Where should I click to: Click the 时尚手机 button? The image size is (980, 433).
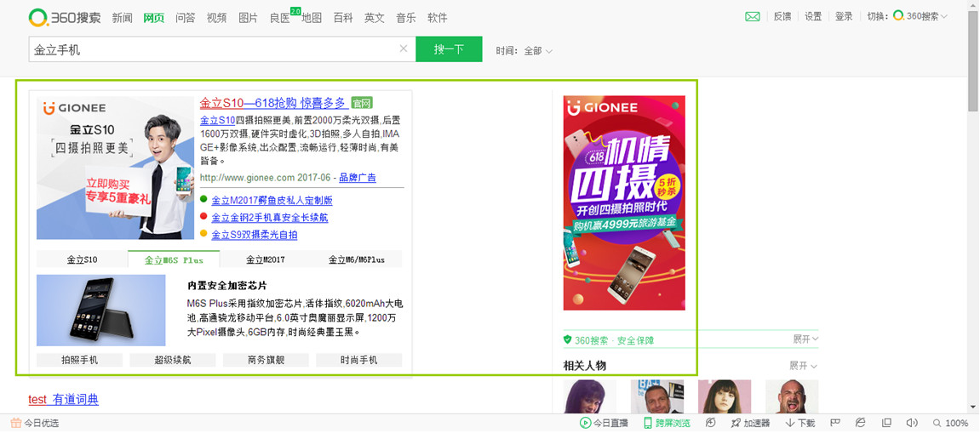358,360
